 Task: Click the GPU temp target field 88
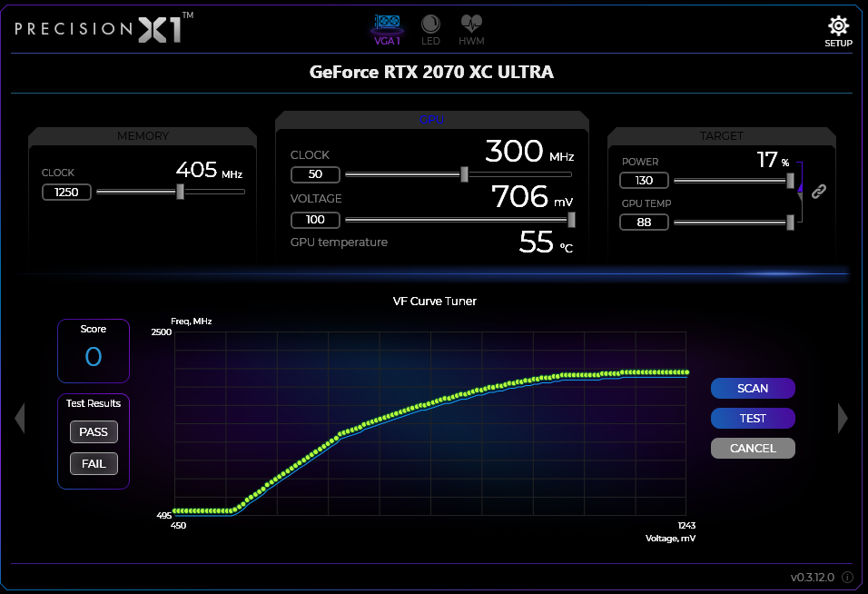coord(644,223)
